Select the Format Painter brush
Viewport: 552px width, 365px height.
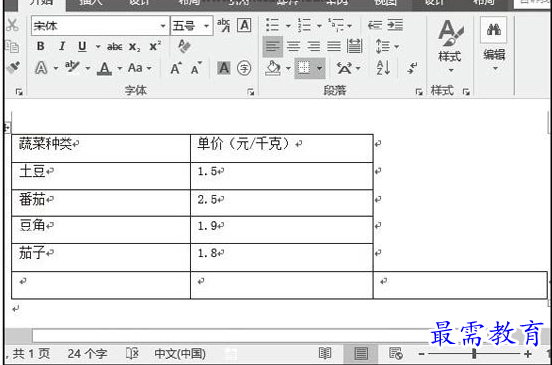coord(13,67)
